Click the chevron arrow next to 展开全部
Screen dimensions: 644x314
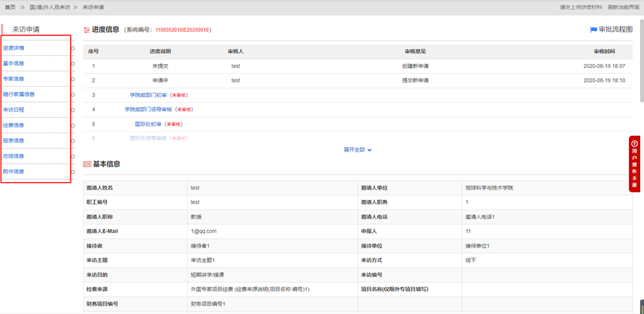point(369,150)
